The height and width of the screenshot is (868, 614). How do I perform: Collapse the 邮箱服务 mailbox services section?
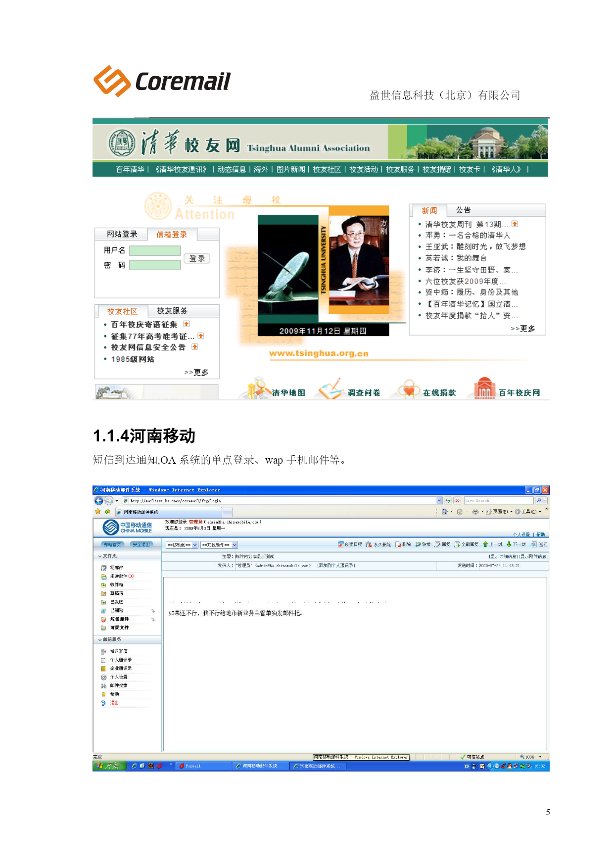click(x=100, y=640)
